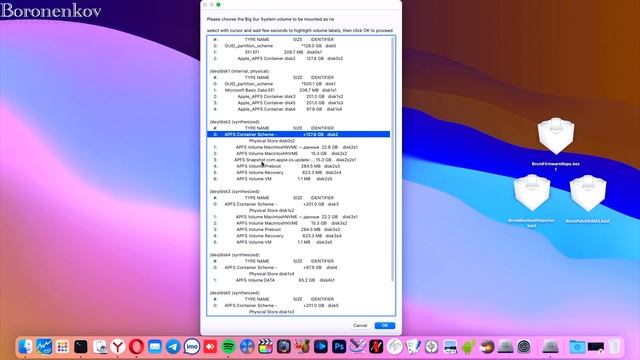This screenshot has width=640, height=360.
Task: Open the Mail app in the dock
Action: coord(155,347)
